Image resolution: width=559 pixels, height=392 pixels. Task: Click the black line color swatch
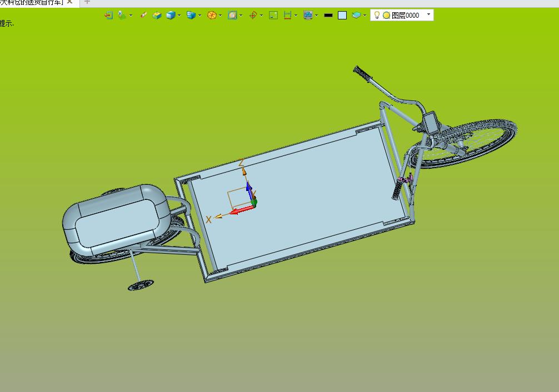(x=328, y=16)
